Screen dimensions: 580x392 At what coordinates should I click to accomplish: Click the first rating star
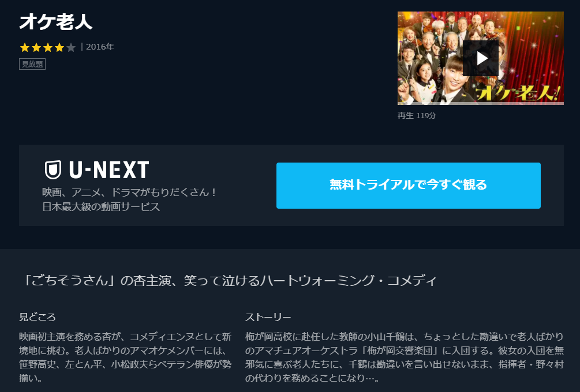coord(25,47)
